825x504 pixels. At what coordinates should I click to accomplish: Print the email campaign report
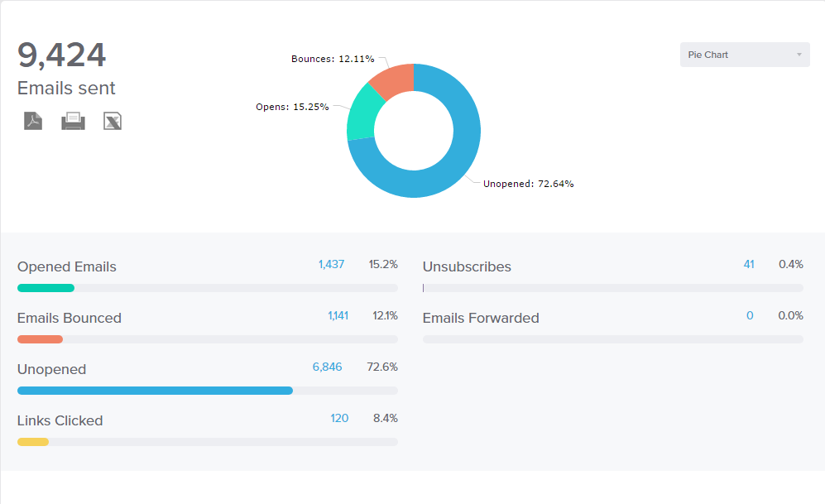(73, 120)
